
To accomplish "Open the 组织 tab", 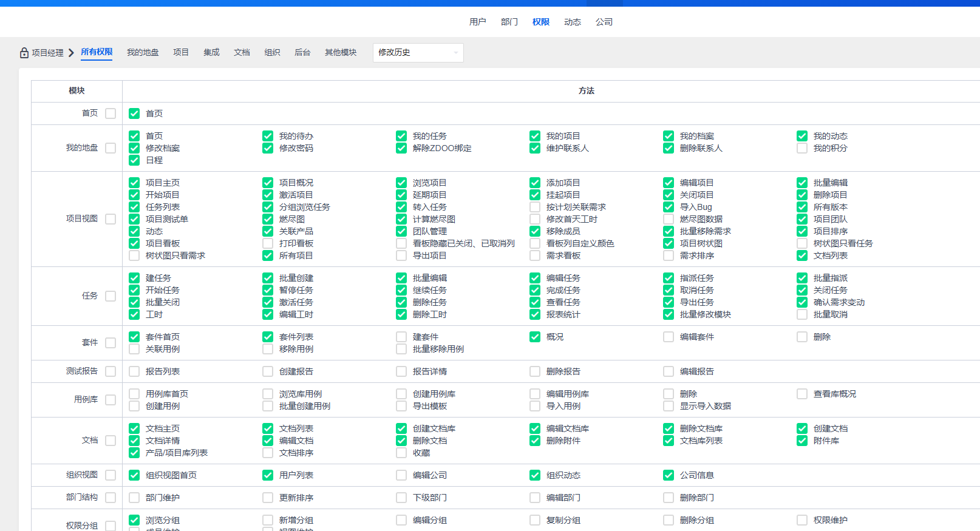I will click(272, 53).
